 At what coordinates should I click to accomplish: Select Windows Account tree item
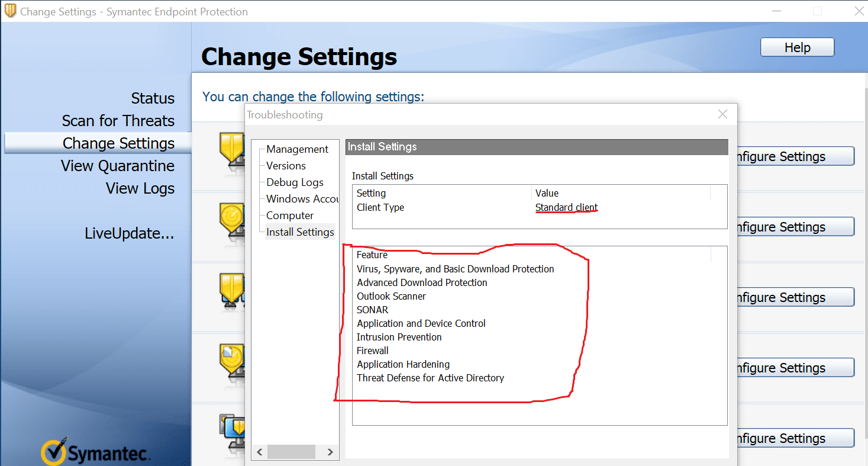[x=302, y=199]
